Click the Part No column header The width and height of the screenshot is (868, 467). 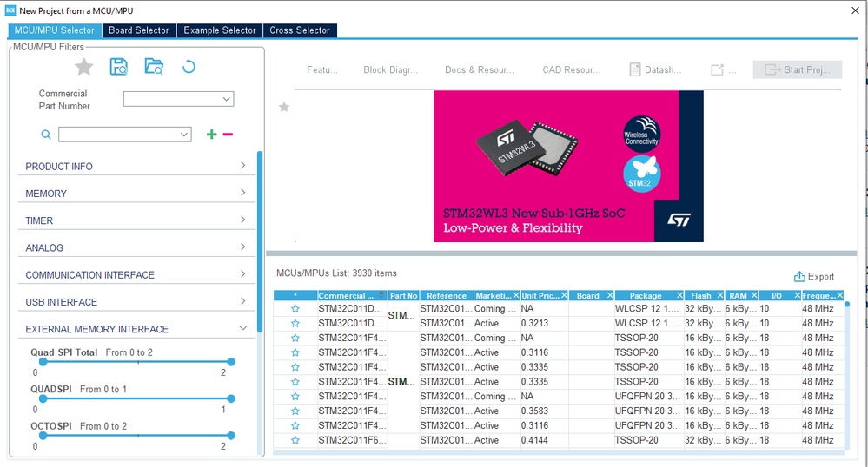(x=403, y=295)
